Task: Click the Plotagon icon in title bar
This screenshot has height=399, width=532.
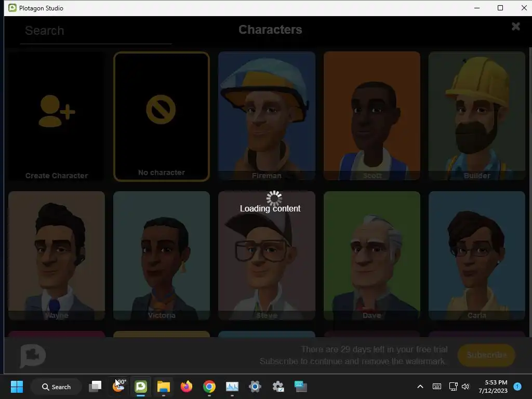Action: tap(12, 8)
